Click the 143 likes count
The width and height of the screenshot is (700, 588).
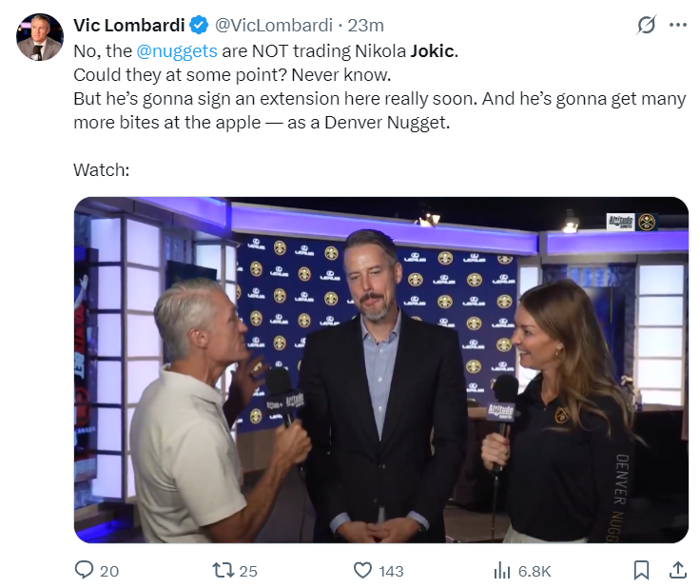click(390, 571)
